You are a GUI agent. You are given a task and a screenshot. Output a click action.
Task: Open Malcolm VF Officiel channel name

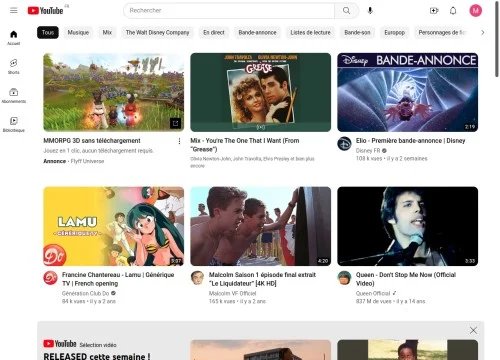(232, 293)
